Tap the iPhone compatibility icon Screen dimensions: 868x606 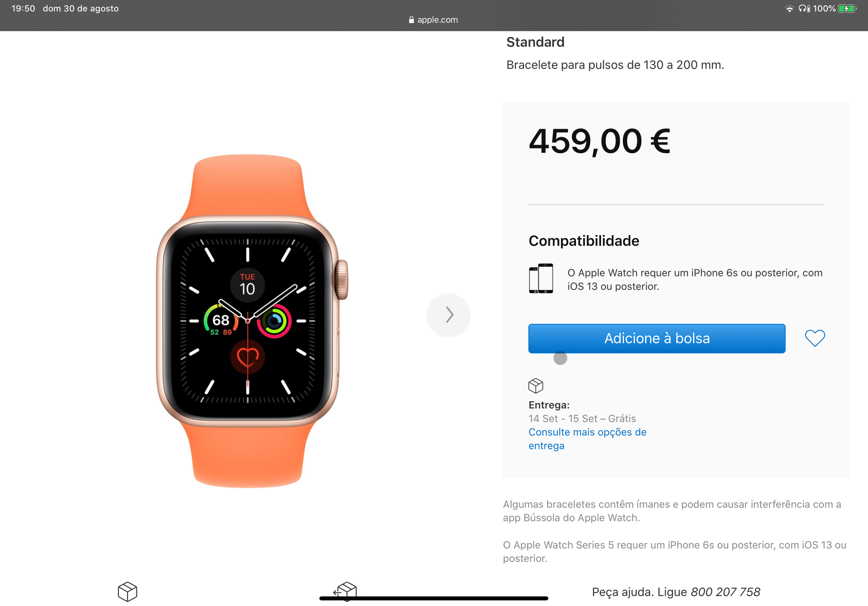coord(541,278)
